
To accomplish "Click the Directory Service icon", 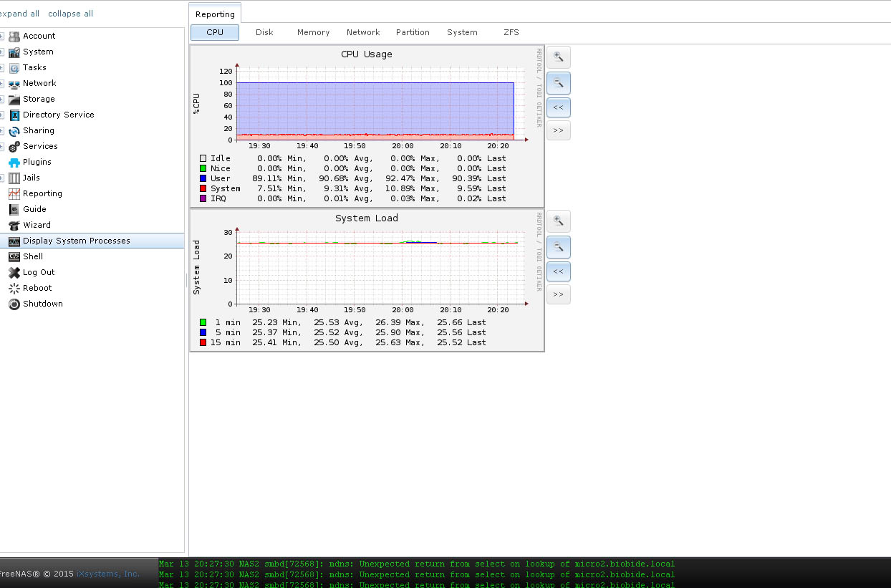I will [14, 115].
